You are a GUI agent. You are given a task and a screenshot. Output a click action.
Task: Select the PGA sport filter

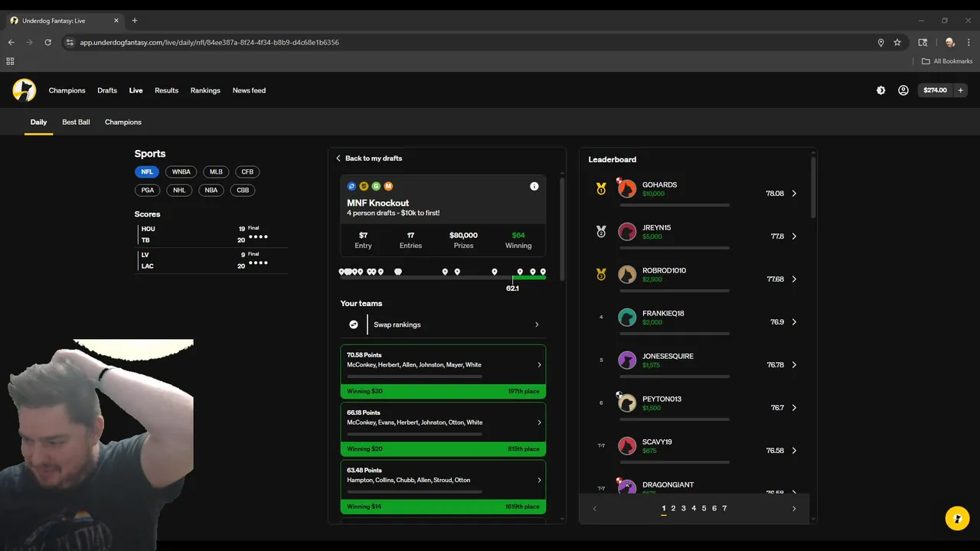coord(148,190)
